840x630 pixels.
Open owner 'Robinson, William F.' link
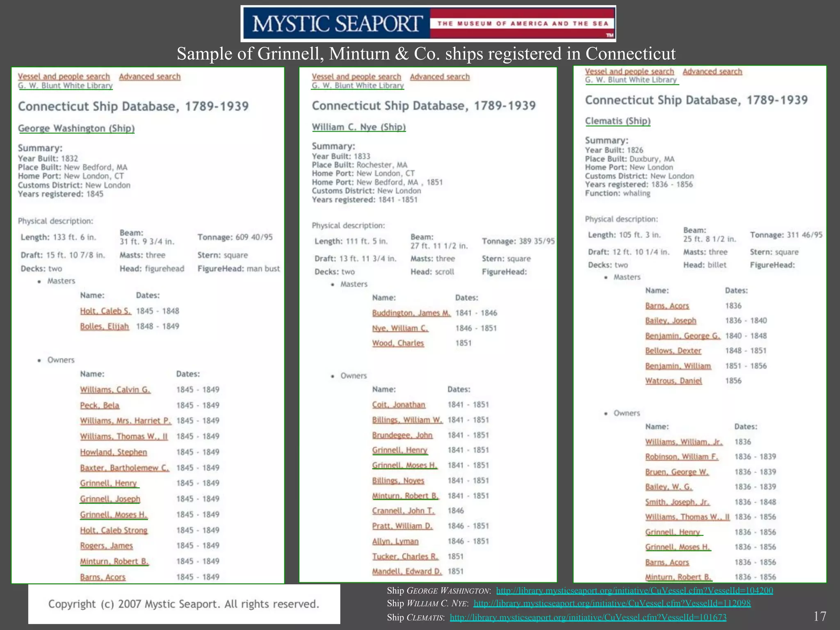tap(682, 457)
